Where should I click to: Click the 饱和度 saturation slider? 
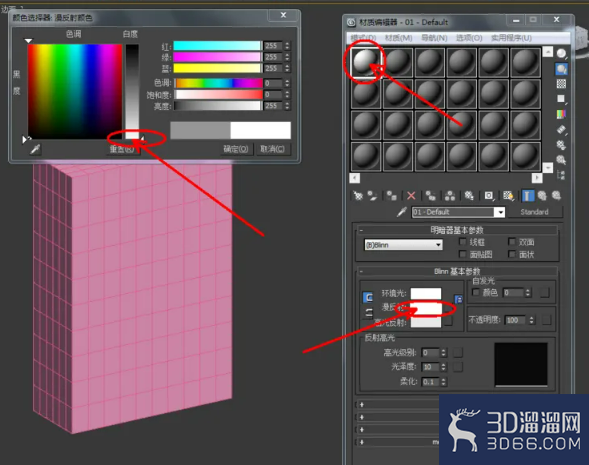(x=218, y=94)
